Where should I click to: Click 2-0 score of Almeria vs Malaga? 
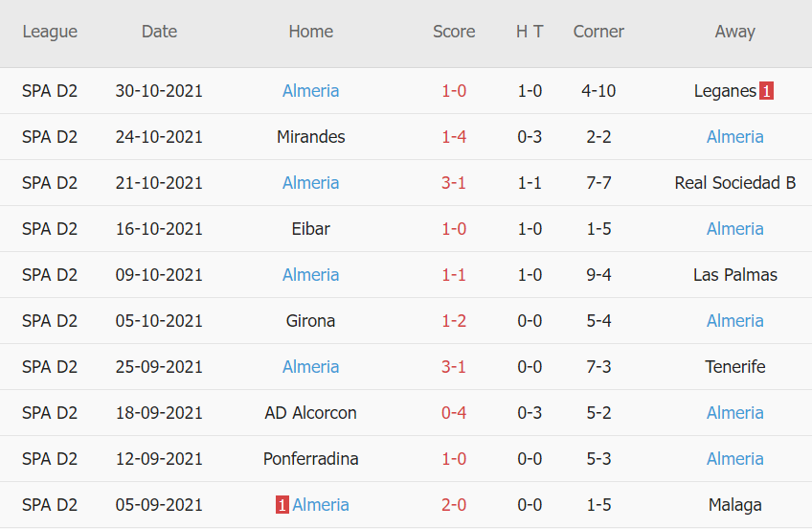coord(454,505)
